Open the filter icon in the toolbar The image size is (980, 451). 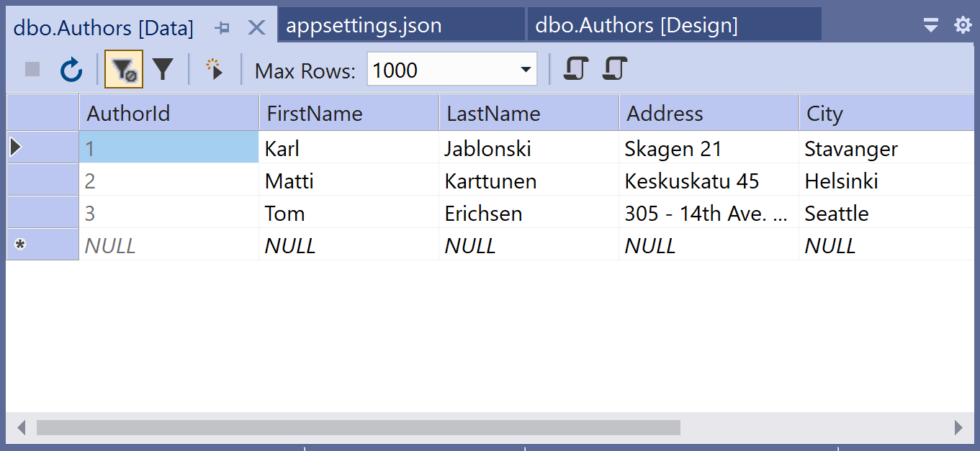163,70
